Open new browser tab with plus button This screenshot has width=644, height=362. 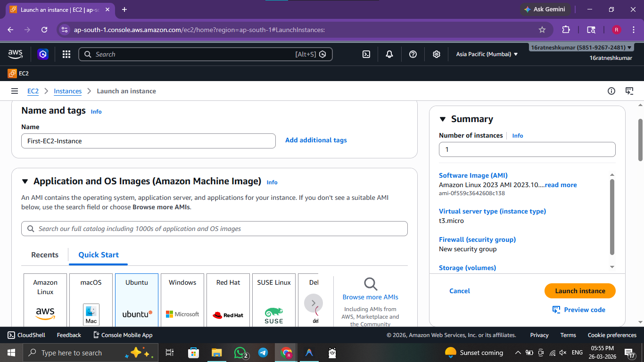[124, 9]
